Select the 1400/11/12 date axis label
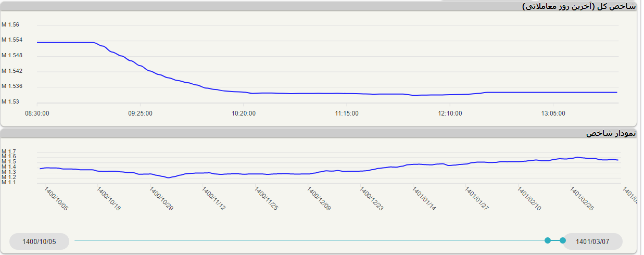 pos(213,199)
